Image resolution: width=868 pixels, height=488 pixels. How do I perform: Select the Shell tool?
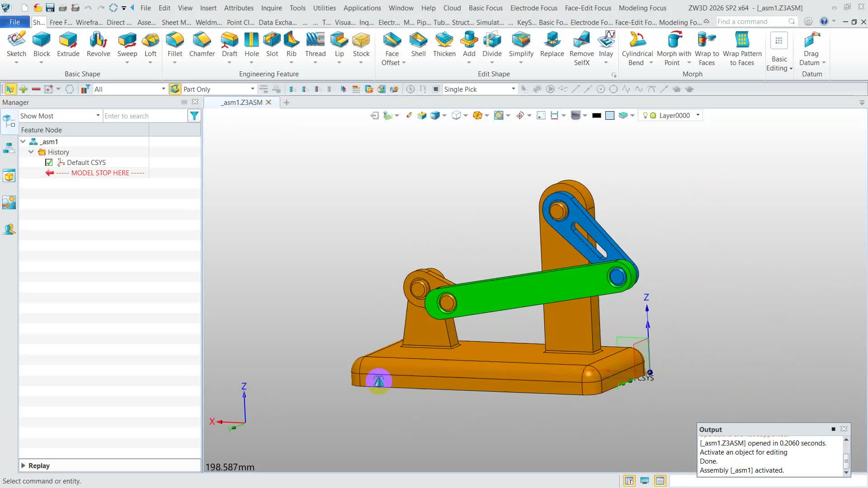click(x=419, y=45)
